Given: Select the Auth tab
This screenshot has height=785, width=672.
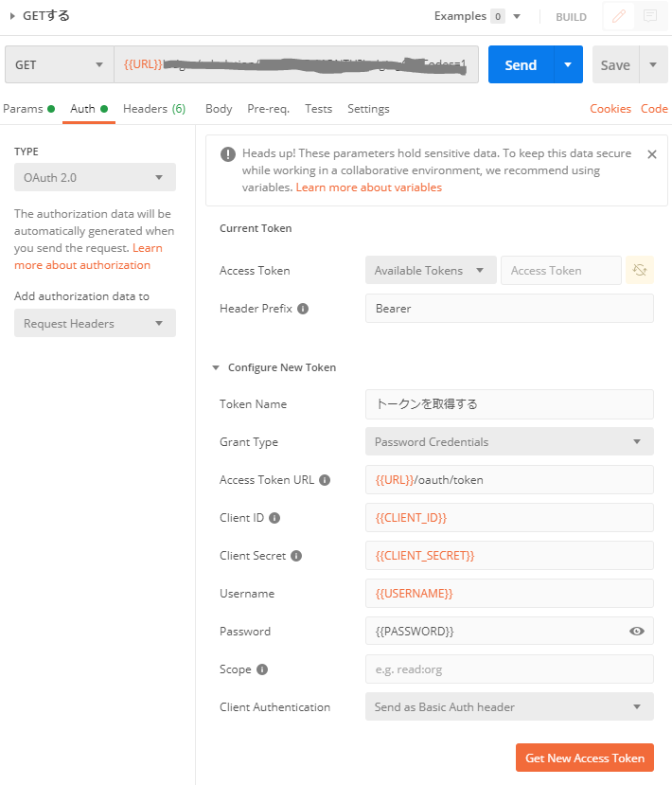Looking at the screenshot, I should [89, 109].
